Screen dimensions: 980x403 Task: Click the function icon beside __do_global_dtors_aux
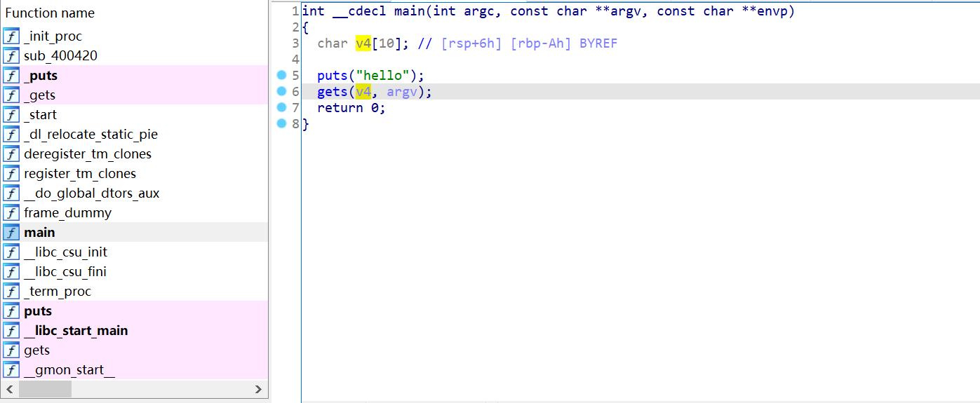(11, 193)
